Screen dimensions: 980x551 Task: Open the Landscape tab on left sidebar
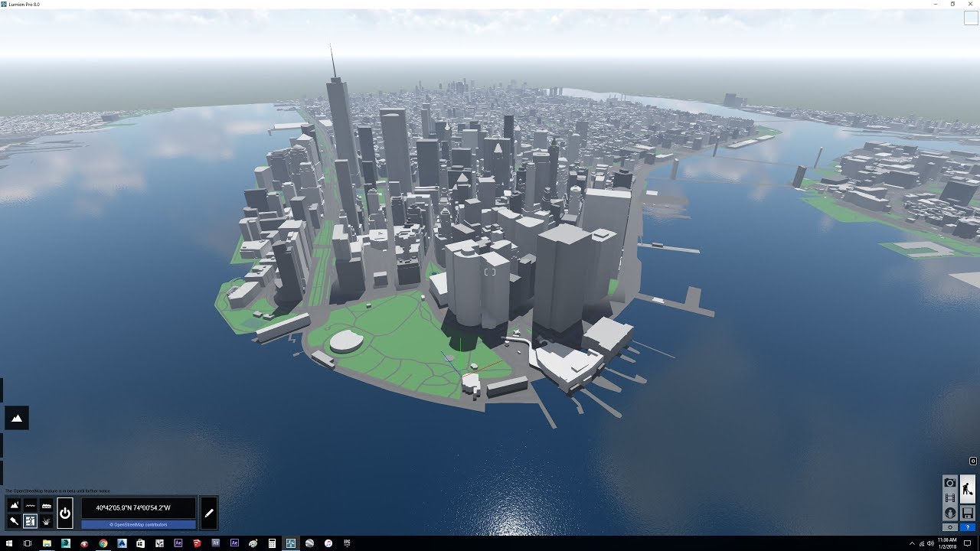coord(17,418)
